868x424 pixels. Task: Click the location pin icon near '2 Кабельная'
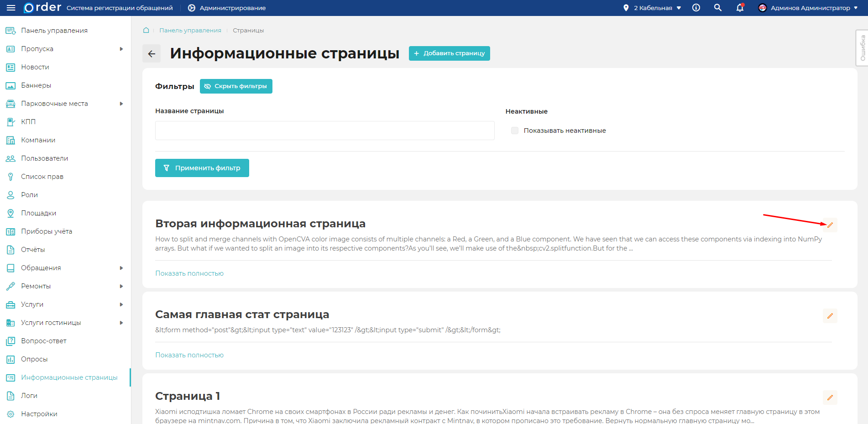coord(626,7)
